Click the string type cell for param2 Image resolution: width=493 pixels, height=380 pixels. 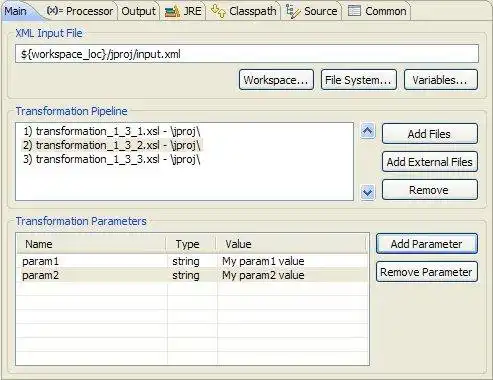[192, 275]
